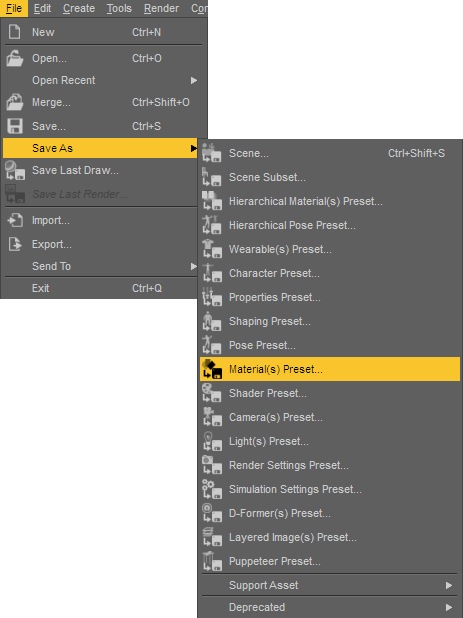Open the Render menu

(161, 8)
